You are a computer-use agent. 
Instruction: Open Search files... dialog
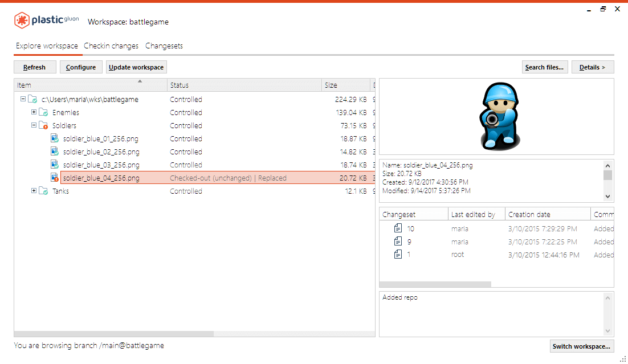click(544, 67)
